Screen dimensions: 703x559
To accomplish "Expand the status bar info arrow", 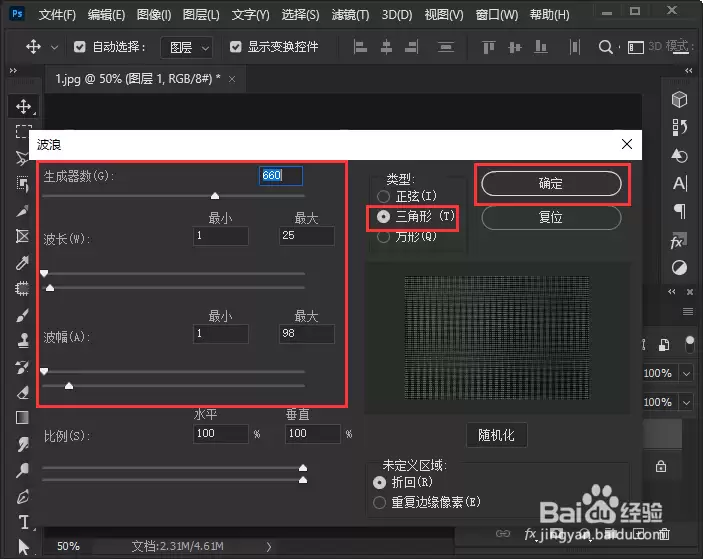I will pyautogui.click(x=269, y=546).
